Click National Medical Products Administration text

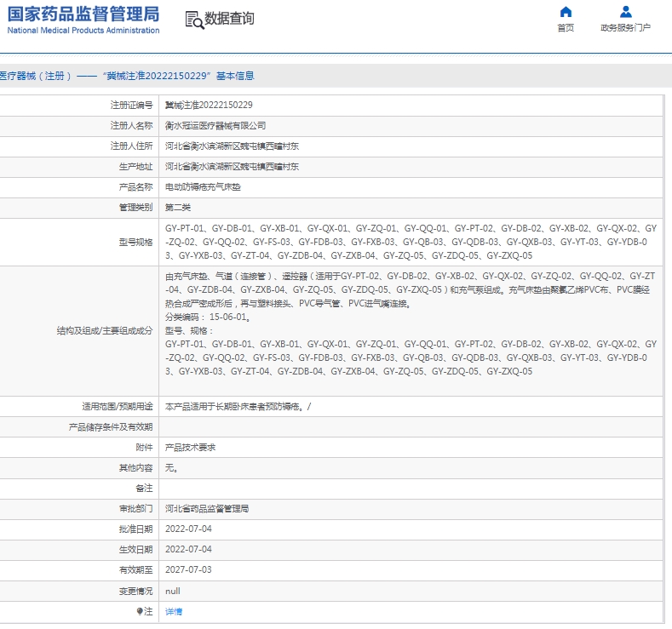[83, 31]
